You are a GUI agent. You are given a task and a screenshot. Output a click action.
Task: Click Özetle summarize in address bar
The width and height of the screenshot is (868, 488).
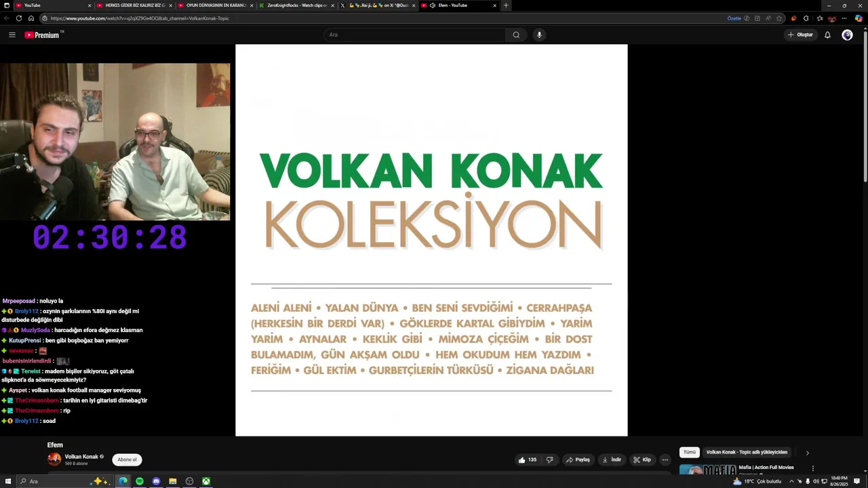pos(734,18)
